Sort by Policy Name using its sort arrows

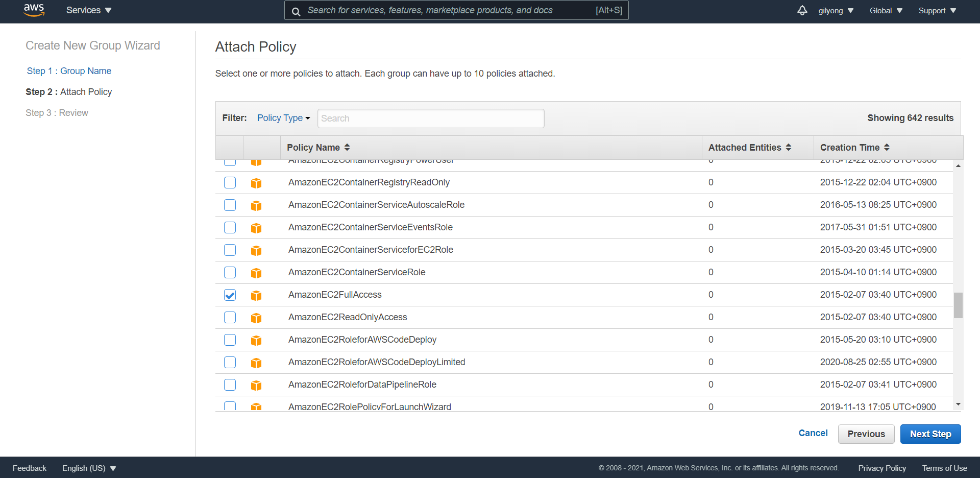[x=347, y=147]
